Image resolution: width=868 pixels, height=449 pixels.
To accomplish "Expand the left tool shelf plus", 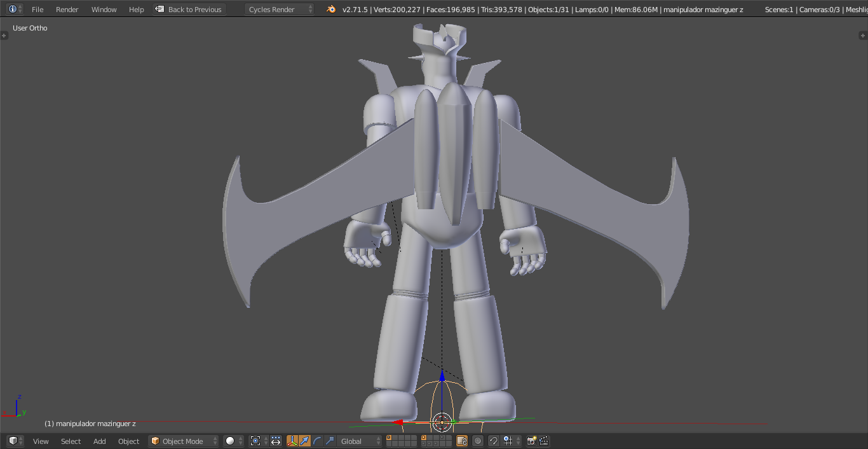I will click(x=4, y=36).
